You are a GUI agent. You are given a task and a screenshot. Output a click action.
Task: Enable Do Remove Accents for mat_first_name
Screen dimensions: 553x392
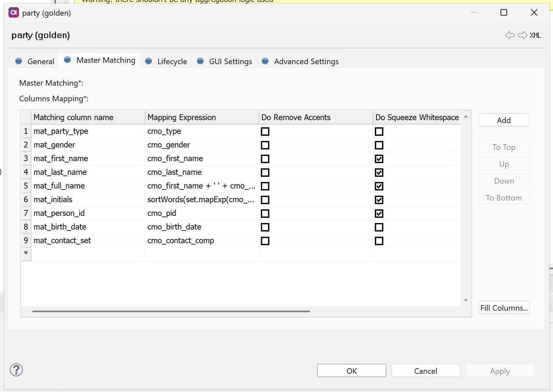[265, 159]
